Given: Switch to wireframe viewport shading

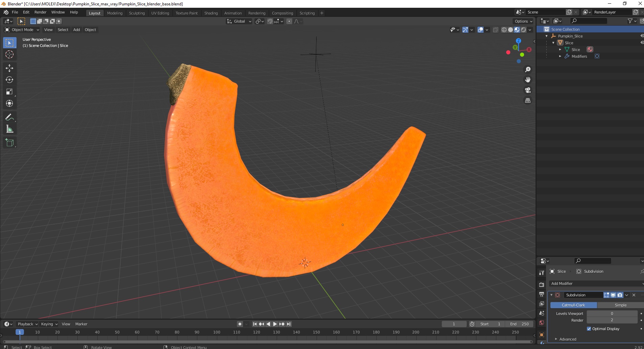Looking at the screenshot, I should (504, 30).
